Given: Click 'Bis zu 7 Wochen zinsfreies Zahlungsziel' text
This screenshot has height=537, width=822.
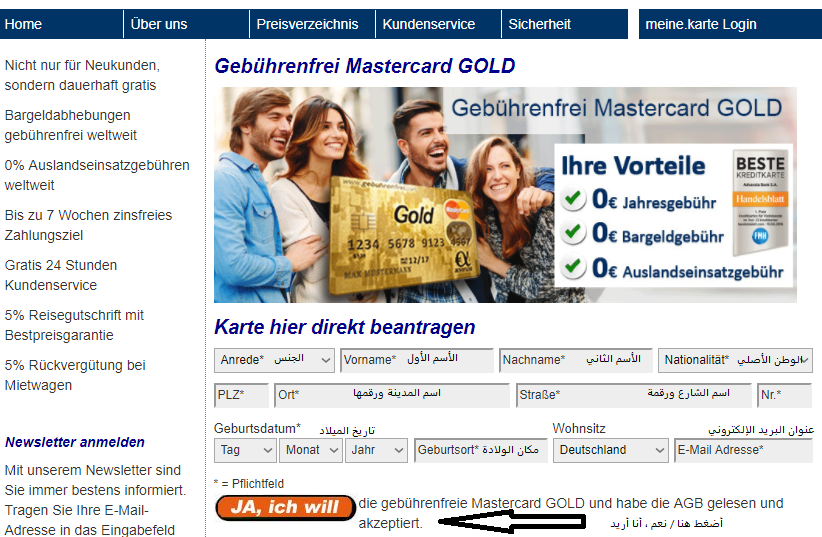Looking at the screenshot, I should [88, 225].
